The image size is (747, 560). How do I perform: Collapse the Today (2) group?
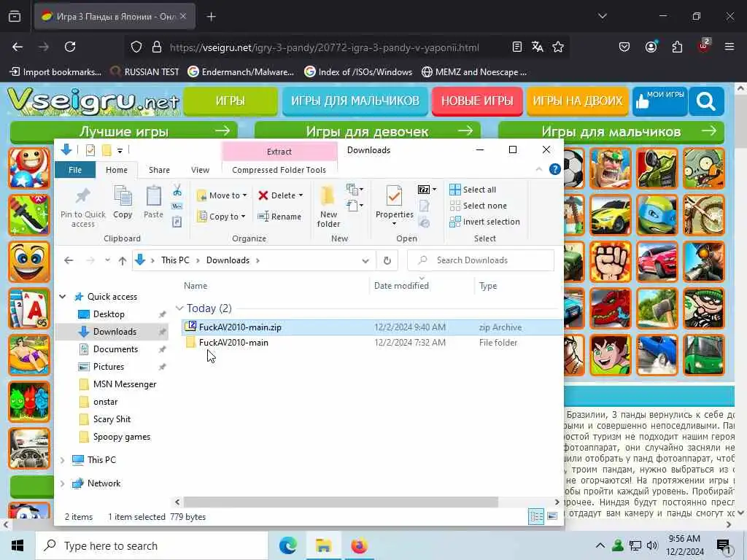pyautogui.click(x=179, y=308)
